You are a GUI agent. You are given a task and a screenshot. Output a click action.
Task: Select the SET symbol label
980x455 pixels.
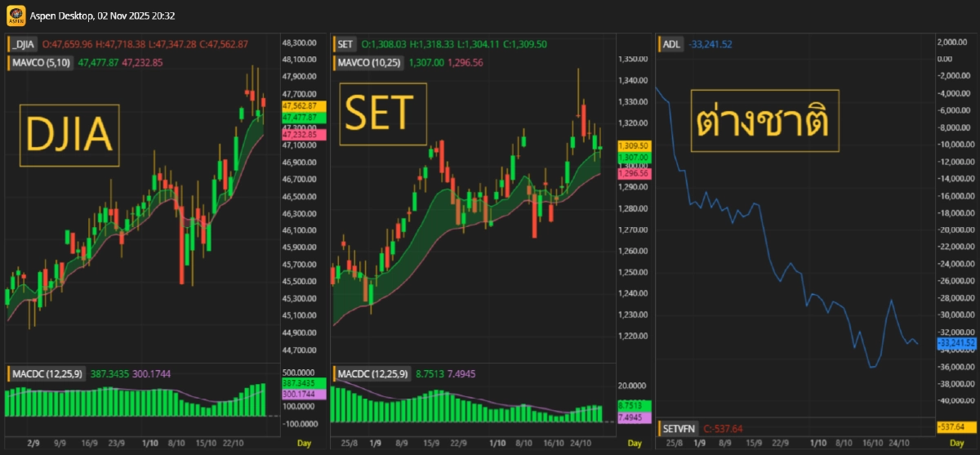(345, 44)
